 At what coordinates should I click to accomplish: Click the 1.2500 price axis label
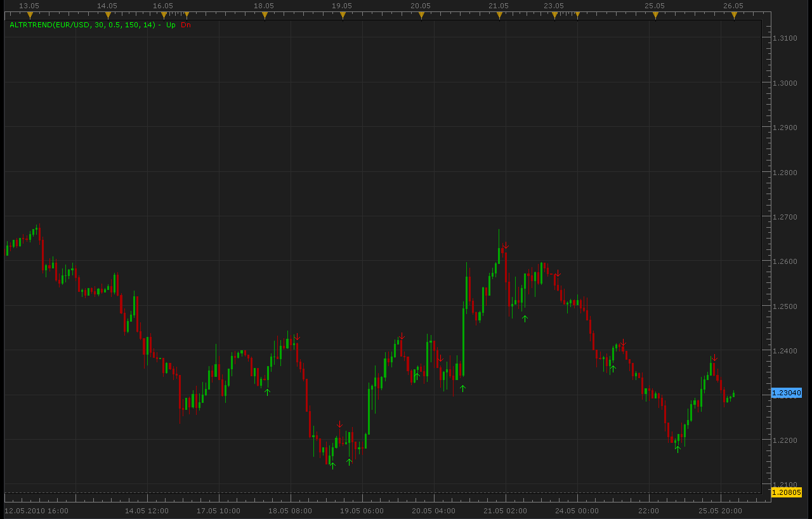tap(785, 306)
